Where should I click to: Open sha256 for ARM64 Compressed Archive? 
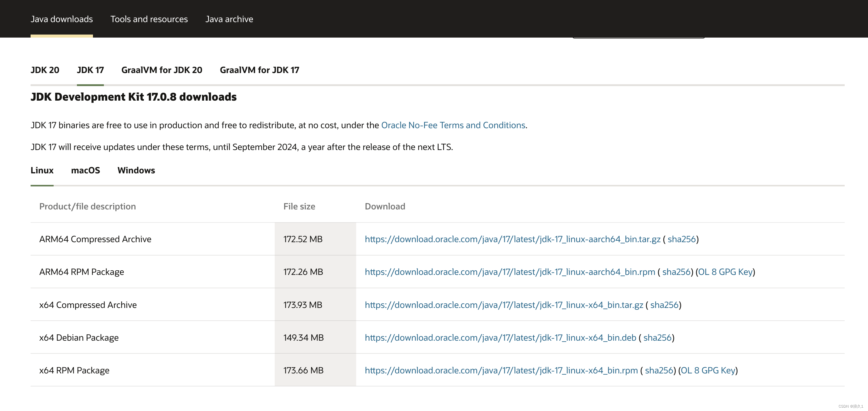(681, 239)
